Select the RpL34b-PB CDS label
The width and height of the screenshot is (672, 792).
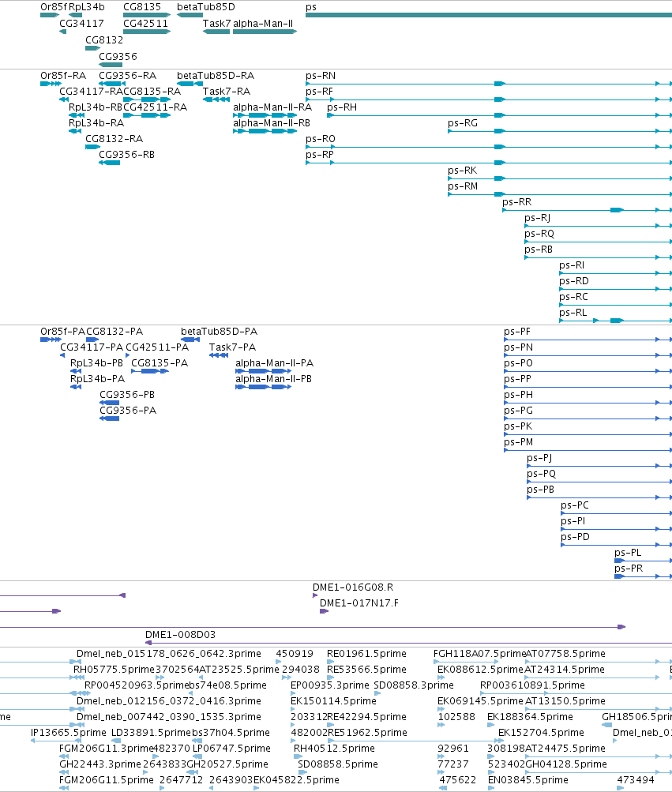click(x=96, y=363)
